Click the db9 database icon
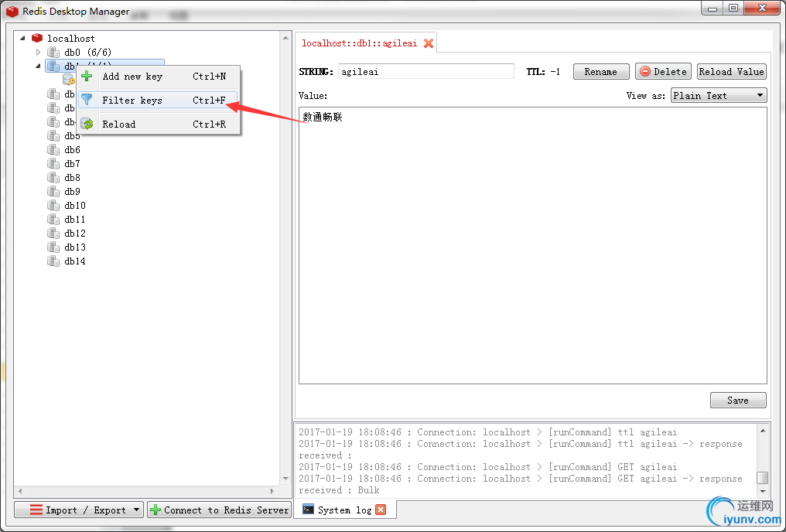The width and height of the screenshot is (786, 532). [x=53, y=191]
